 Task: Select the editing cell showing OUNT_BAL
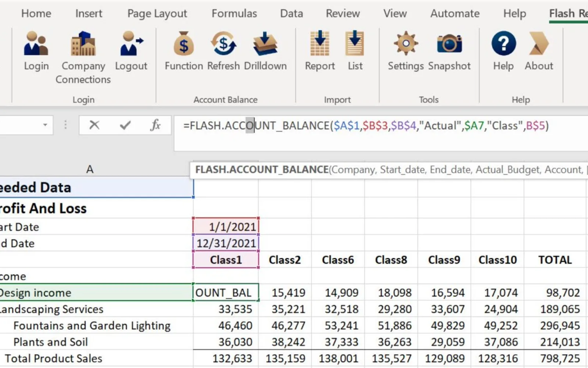click(x=226, y=293)
